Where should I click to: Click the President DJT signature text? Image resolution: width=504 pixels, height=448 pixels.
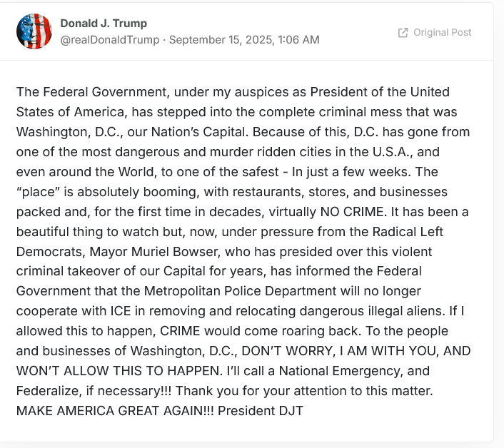(x=261, y=411)
